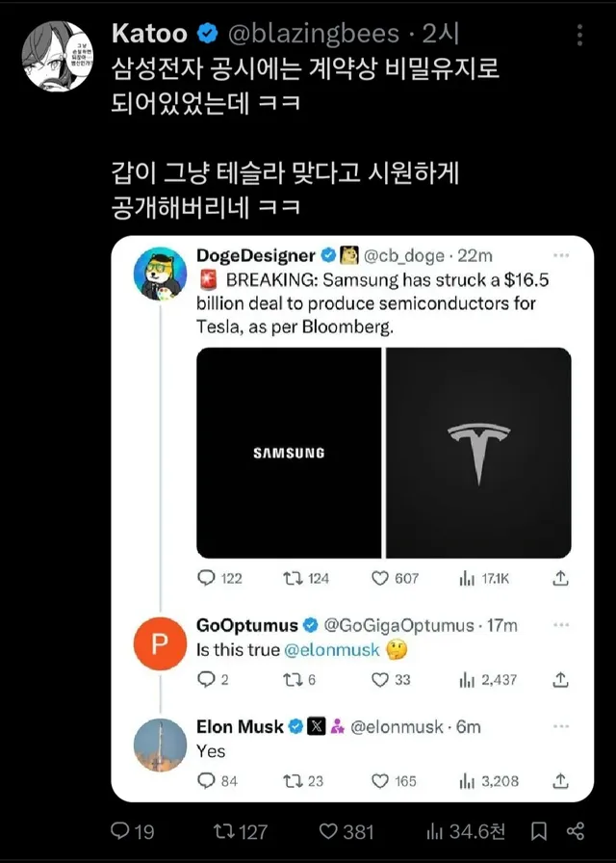Open the three-dot menu on Katoo's post

click(x=579, y=36)
